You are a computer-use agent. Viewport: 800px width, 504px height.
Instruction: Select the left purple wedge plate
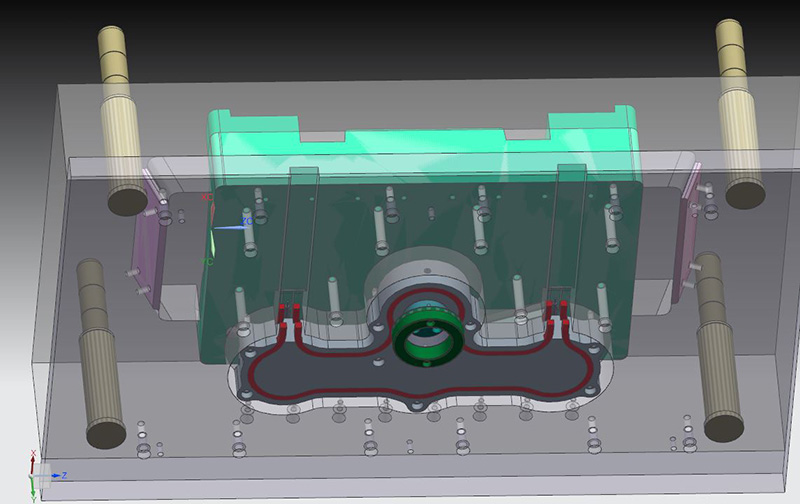pos(149,240)
